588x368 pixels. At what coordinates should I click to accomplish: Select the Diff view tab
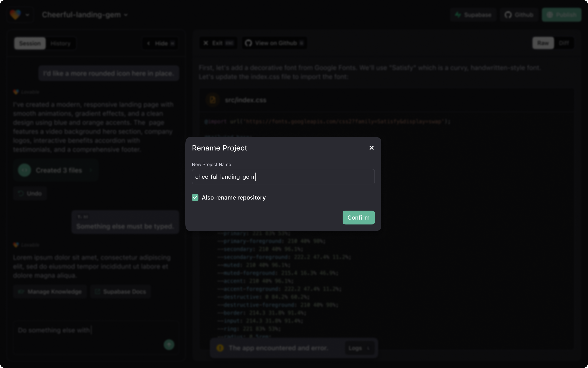tap(564, 43)
